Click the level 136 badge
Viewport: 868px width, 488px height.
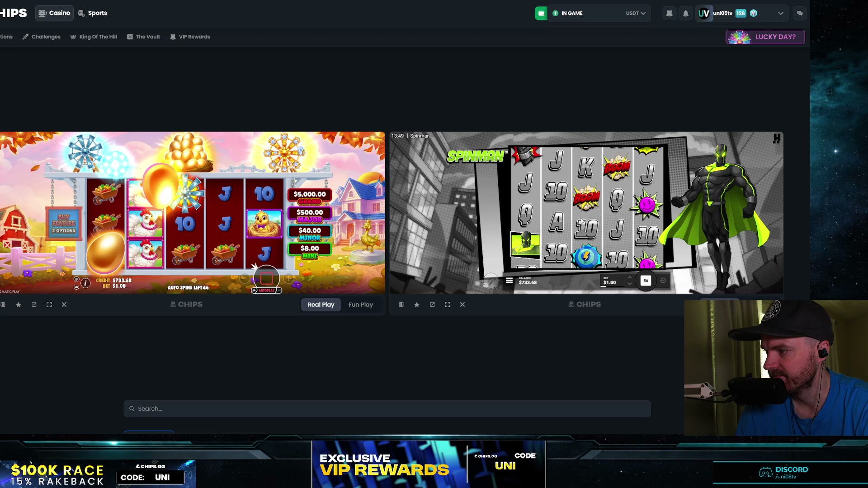[x=741, y=13]
